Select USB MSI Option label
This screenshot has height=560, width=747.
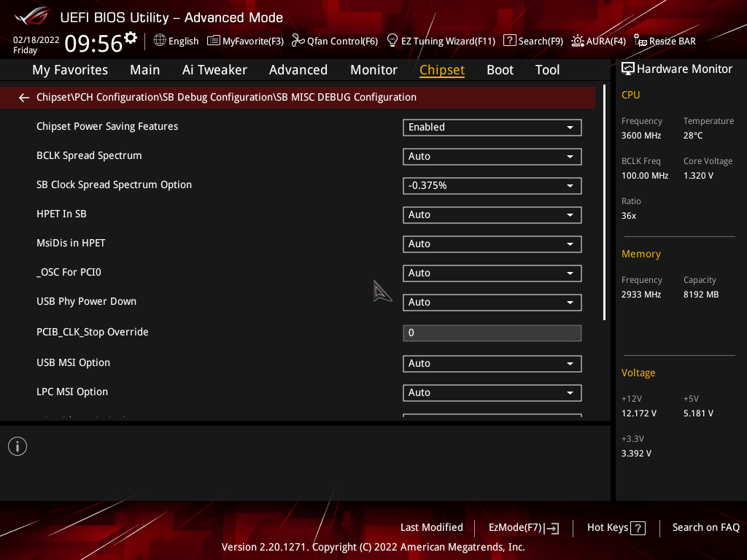coord(74,362)
